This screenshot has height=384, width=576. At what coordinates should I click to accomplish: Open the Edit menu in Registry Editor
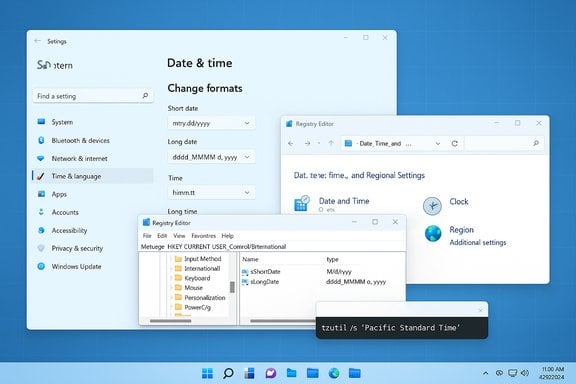tap(162, 236)
